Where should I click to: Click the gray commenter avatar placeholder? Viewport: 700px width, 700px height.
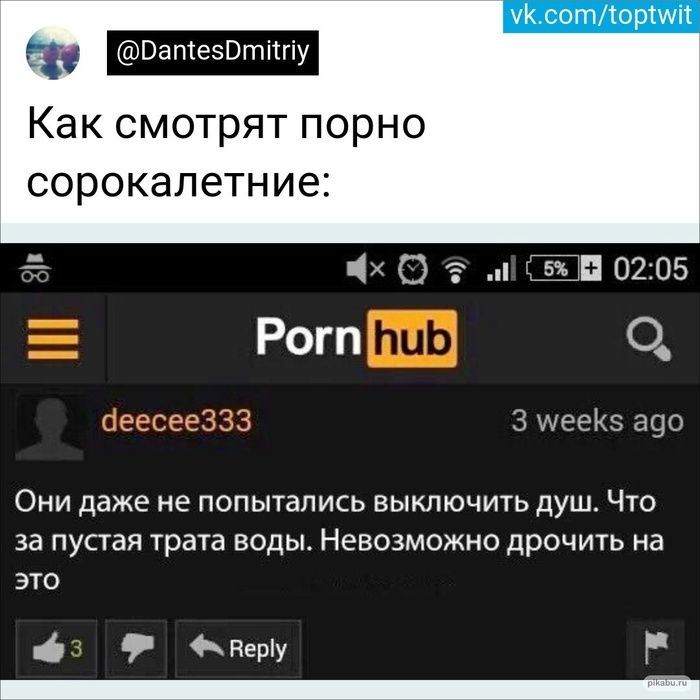[50, 427]
